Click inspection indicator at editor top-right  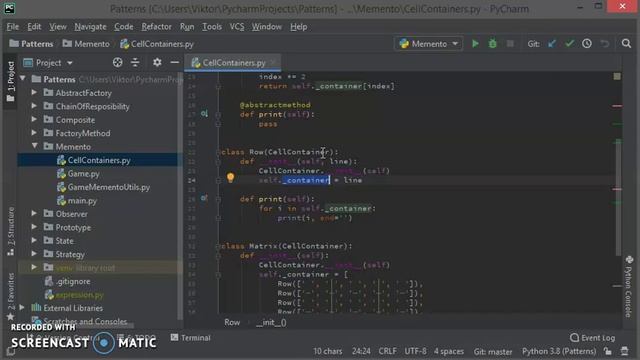[x=617, y=76]
